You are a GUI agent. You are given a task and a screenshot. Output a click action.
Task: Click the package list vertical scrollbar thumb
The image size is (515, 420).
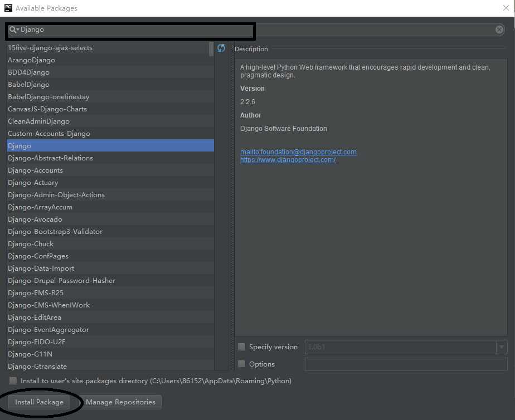[x=211, y=49]
